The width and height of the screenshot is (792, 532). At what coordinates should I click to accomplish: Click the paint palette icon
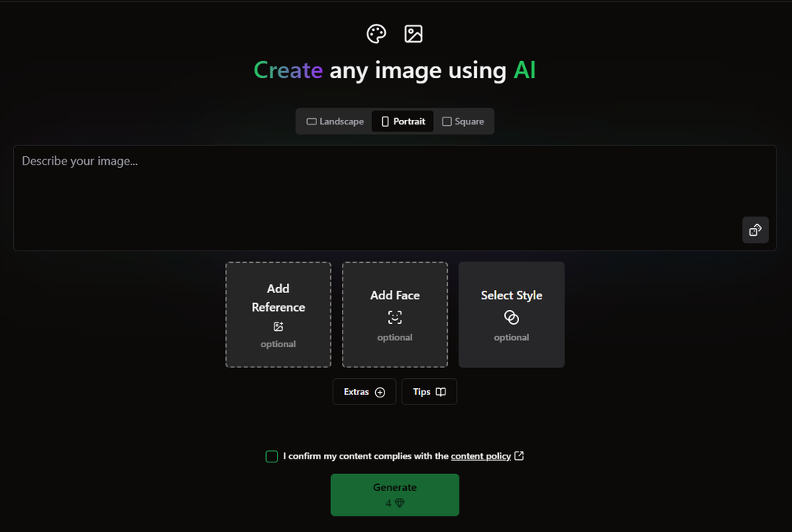pos(377,34)
